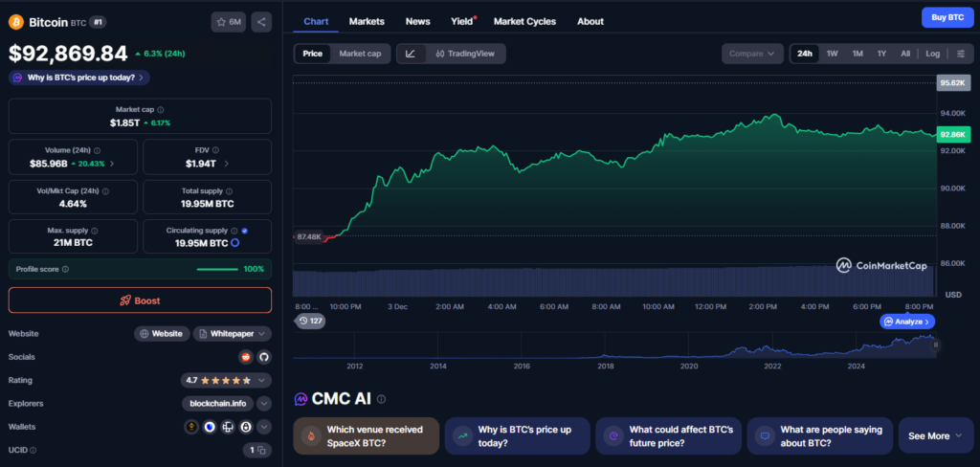The height and width of the screenshot is (467, 980).
Task: Open the Yield tab
Action: [462, 21]
